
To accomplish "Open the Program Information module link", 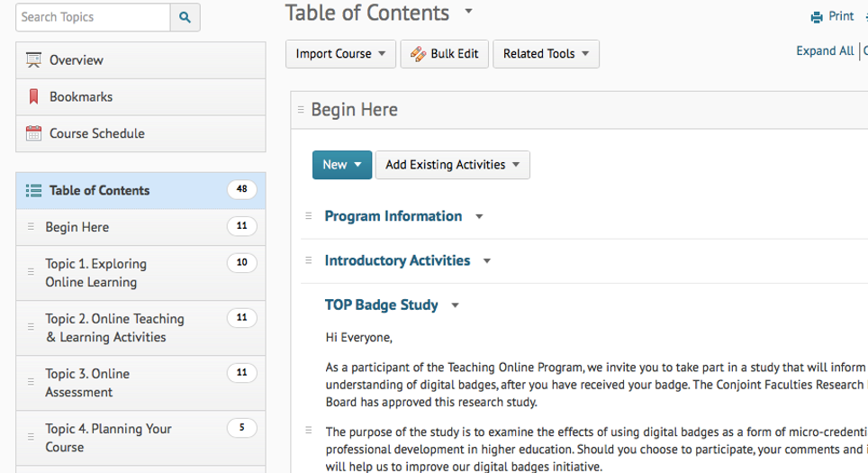I will tap(393, 216).
